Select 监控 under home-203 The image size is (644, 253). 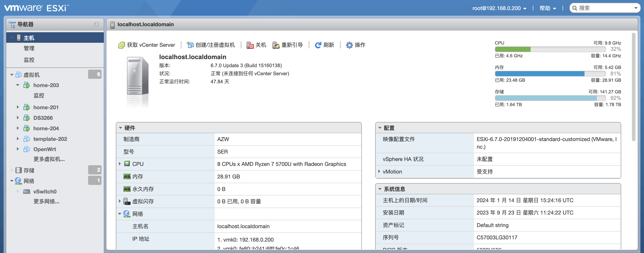[x=39, y=95]
